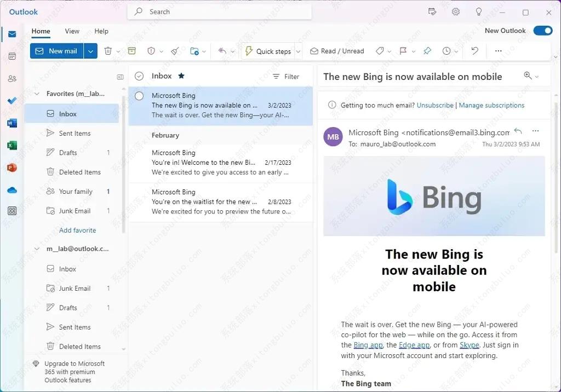Screen dimensions: 561x392
Task: Open the toolbar More options ellipsis
Action: tap(499, 51)
